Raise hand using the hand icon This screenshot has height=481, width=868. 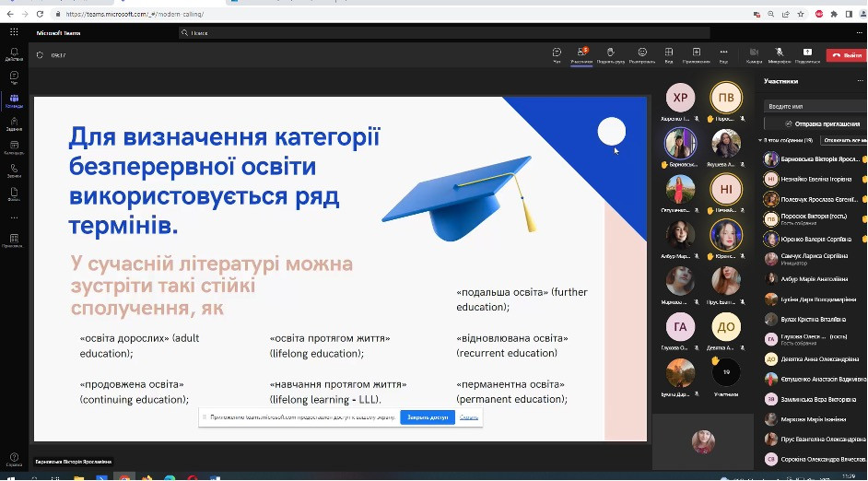tap(611, 54)
